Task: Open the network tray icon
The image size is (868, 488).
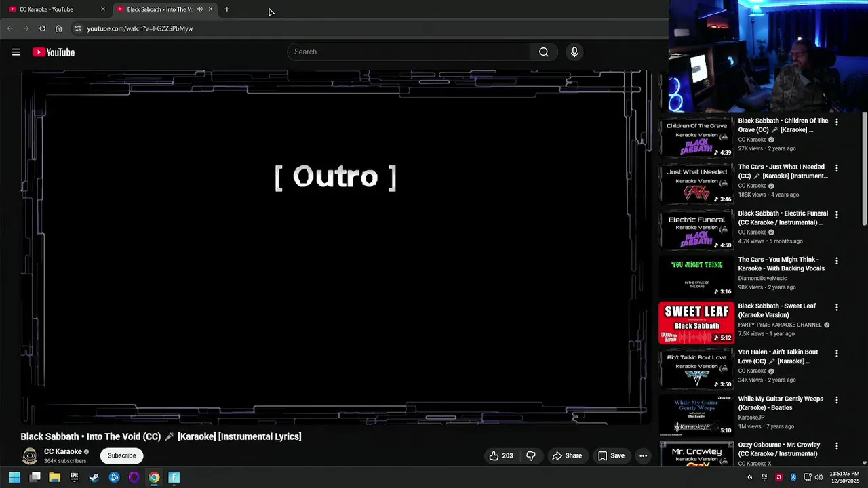Action: (x=807, y=477)
